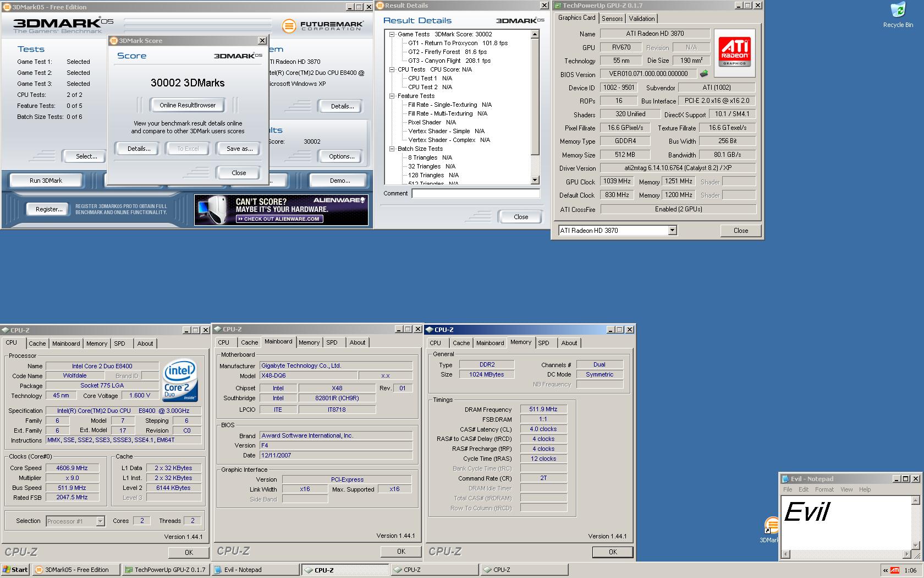
Task: Click the Comment input field in Result Details
Action: [x=476, y=194]
